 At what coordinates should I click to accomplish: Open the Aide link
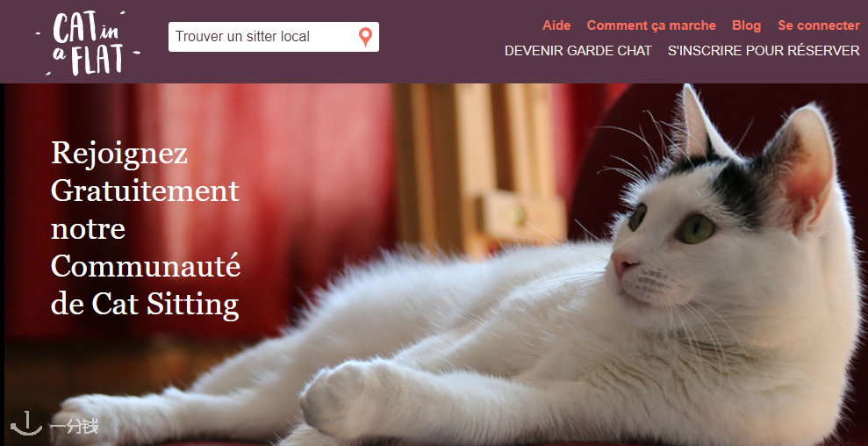click(x=556, y=25)
